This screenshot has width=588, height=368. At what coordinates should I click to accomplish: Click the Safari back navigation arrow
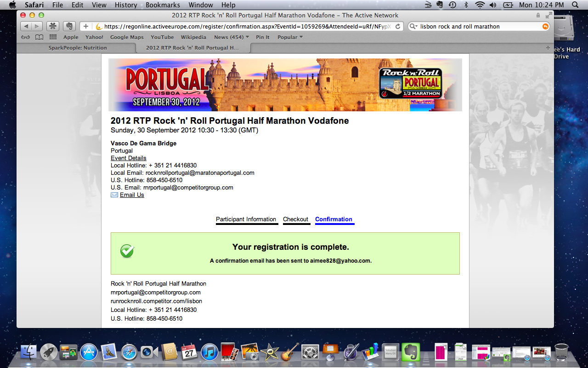(x=26, y=26)
